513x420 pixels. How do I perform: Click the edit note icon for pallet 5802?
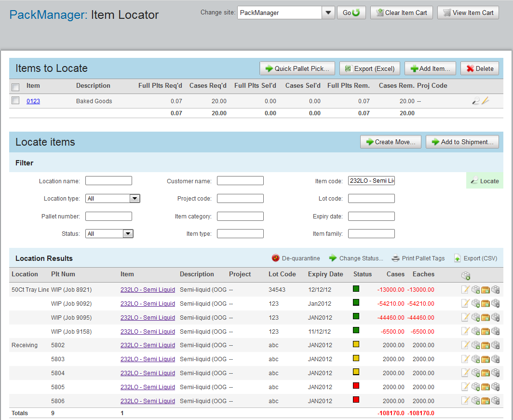pos(465,345)
